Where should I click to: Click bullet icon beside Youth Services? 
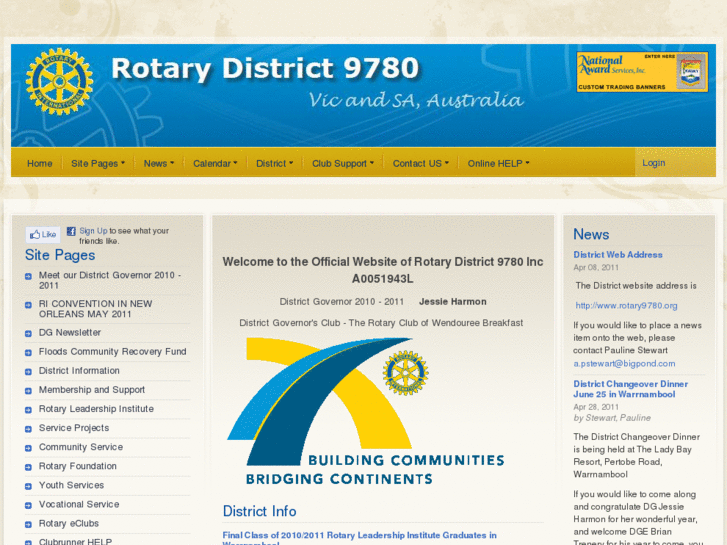28,486
